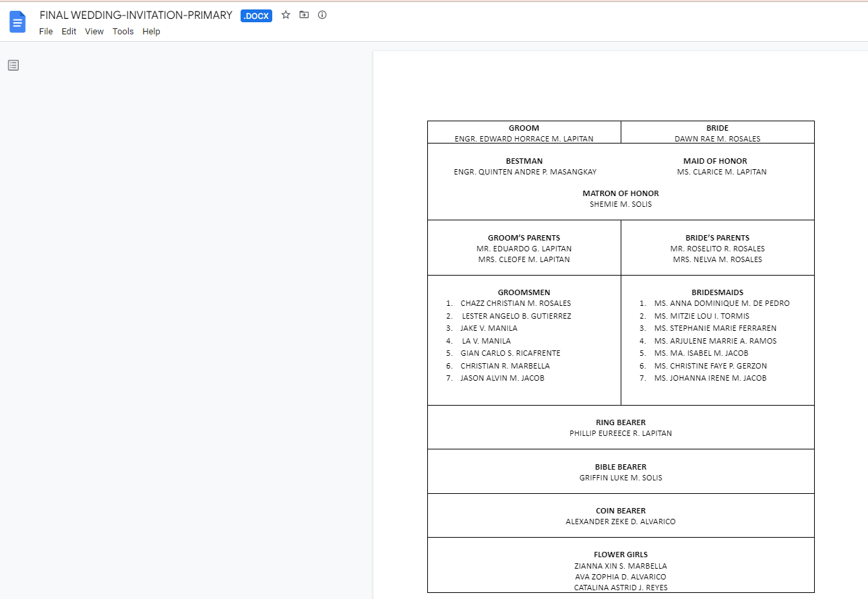Select GRIFFIN LUKE M. SOLIS

[x=621, y=478]
